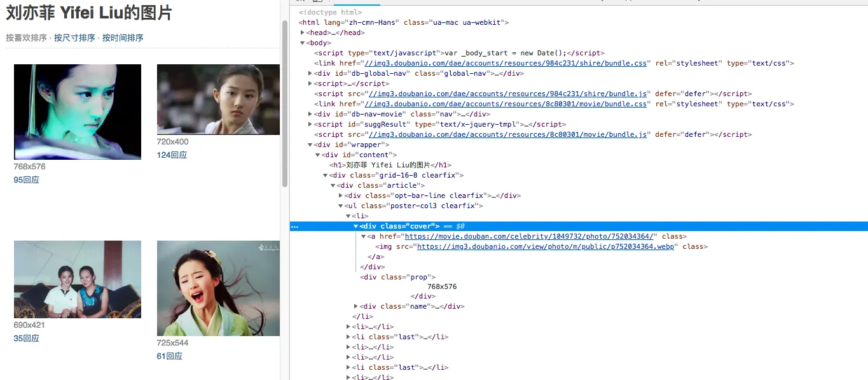Click the 720x400 size caption
Image resolution: width=868 pixels, height=380 pixels.
(x=173, y=142)
